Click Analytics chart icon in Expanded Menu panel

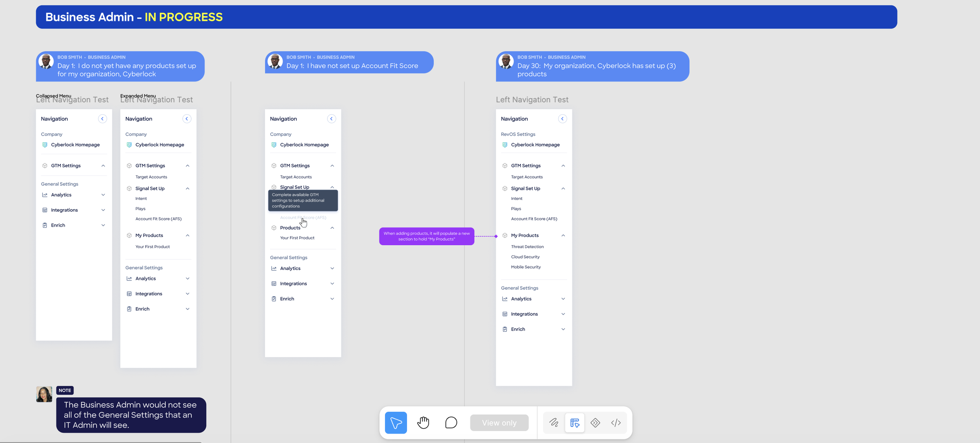[129, 278]
